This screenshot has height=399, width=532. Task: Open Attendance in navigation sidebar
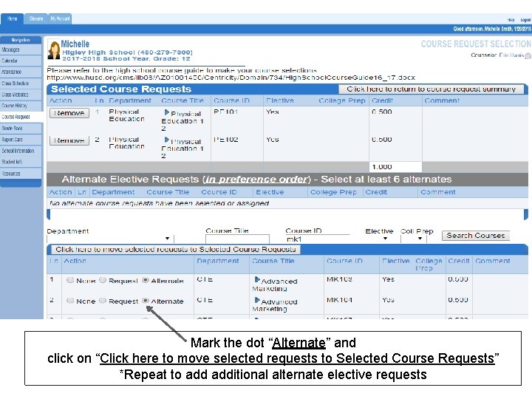click(21, 72)
